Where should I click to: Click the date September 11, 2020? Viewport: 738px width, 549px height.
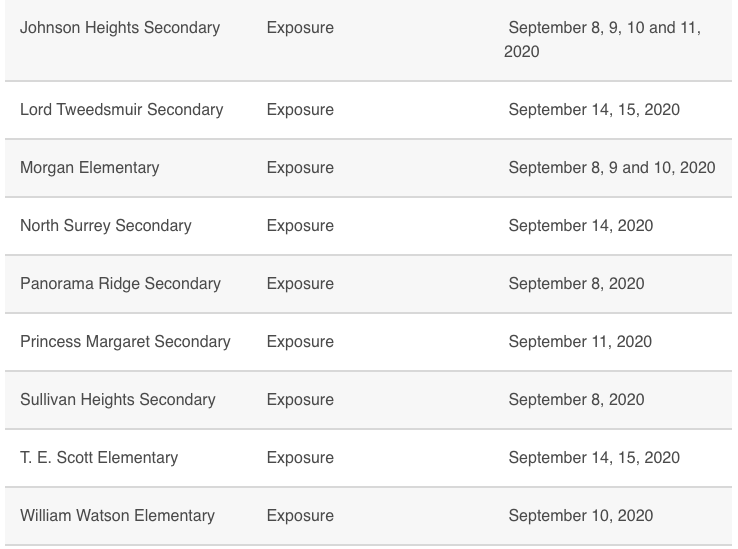point(580,342)
